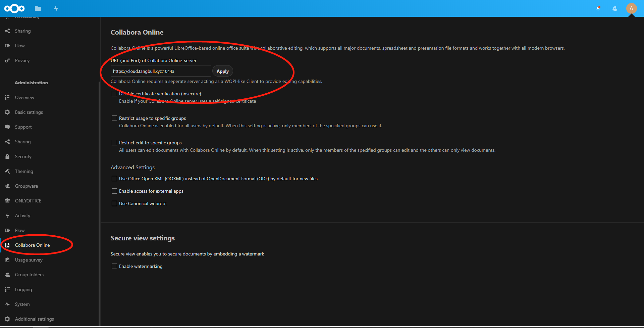Open the notifications bell icon
This screenshot has height=328, width=644.
(x=598, y=8)
